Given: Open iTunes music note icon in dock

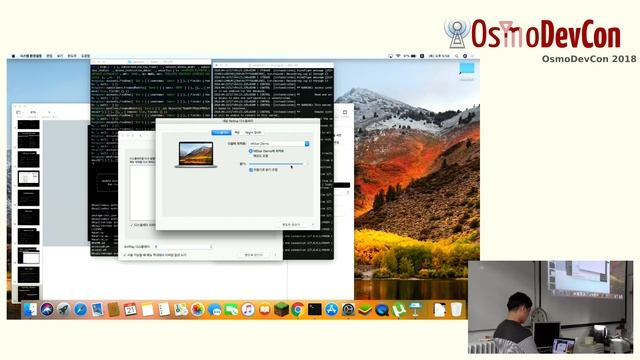Looking at the screenshot, I should coord(248,310).
